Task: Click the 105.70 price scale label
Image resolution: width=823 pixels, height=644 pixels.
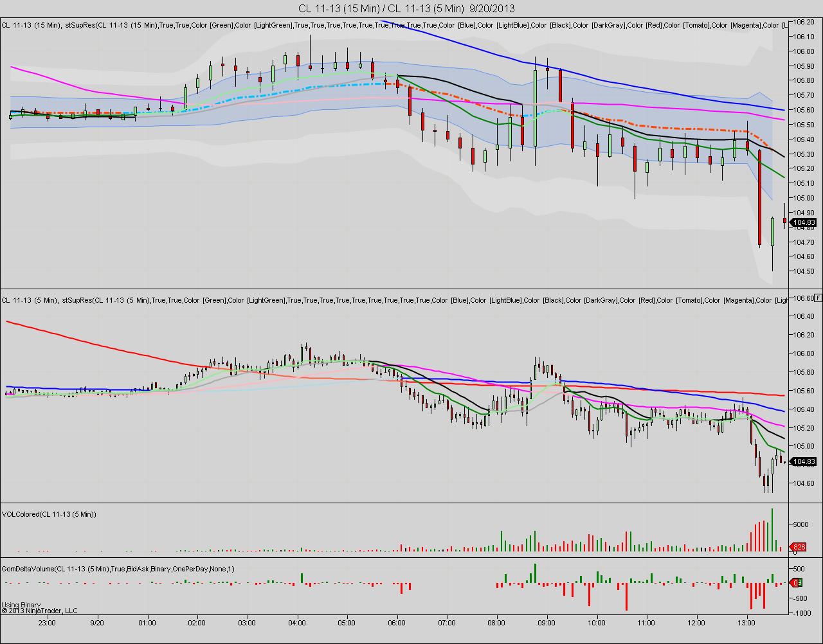Action: coord(804,95)
